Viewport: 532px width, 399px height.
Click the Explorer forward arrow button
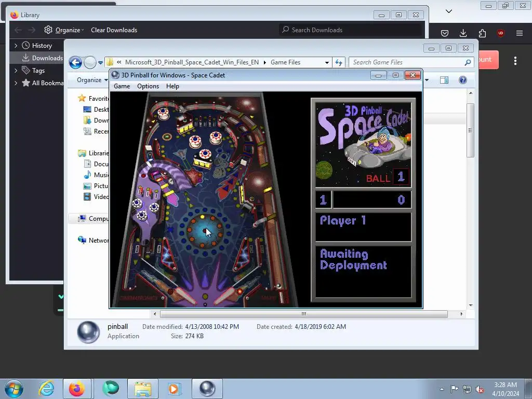[90, 62]
